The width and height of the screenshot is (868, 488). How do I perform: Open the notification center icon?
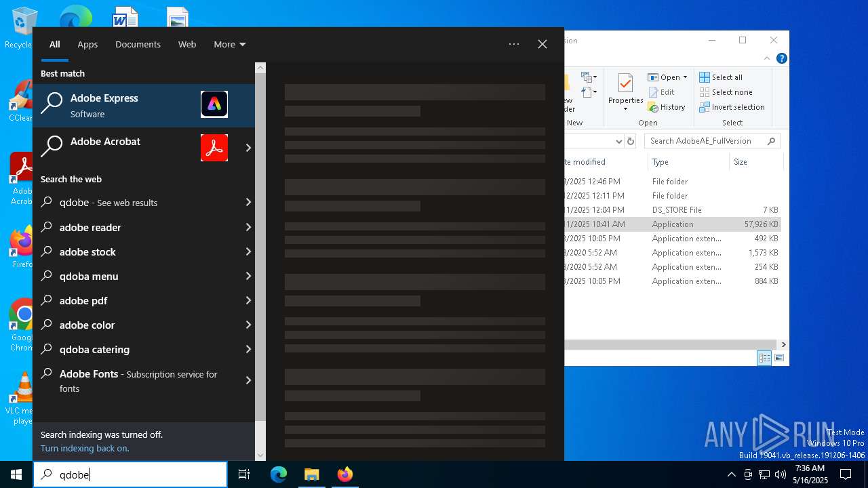coord(846,474)
